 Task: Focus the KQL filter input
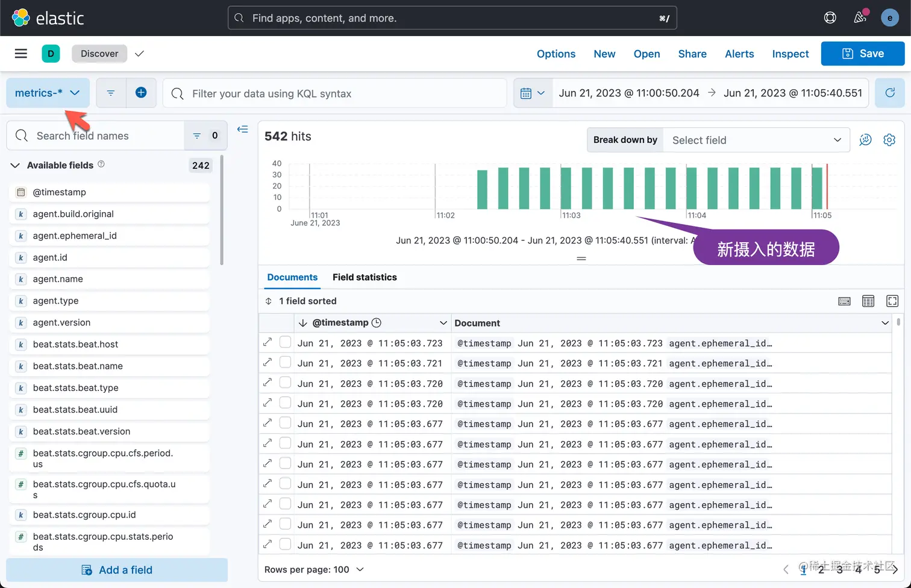click(x=335, y=93)
